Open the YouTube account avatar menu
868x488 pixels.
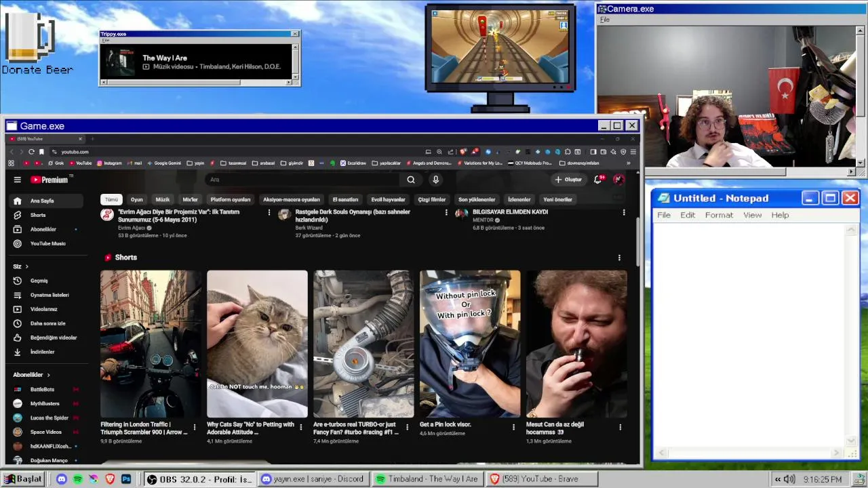(618, 180)
